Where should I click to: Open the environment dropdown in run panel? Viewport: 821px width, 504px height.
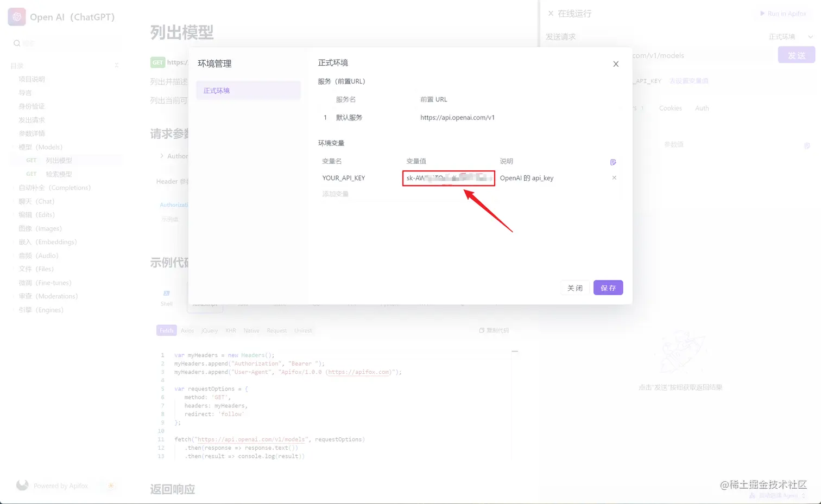(x=790, y=37)
